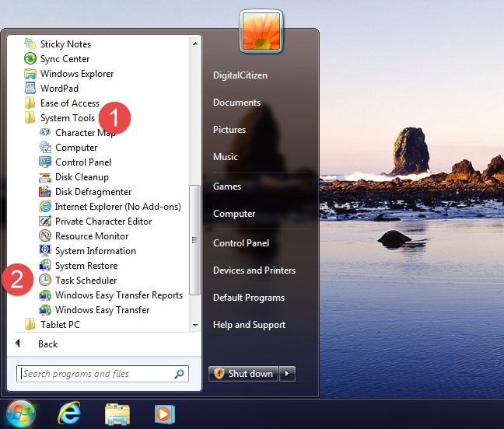The height and width of the screenshot is (429, 504).
Task: Open Default Programs
Action: click(x=249, y=298)
